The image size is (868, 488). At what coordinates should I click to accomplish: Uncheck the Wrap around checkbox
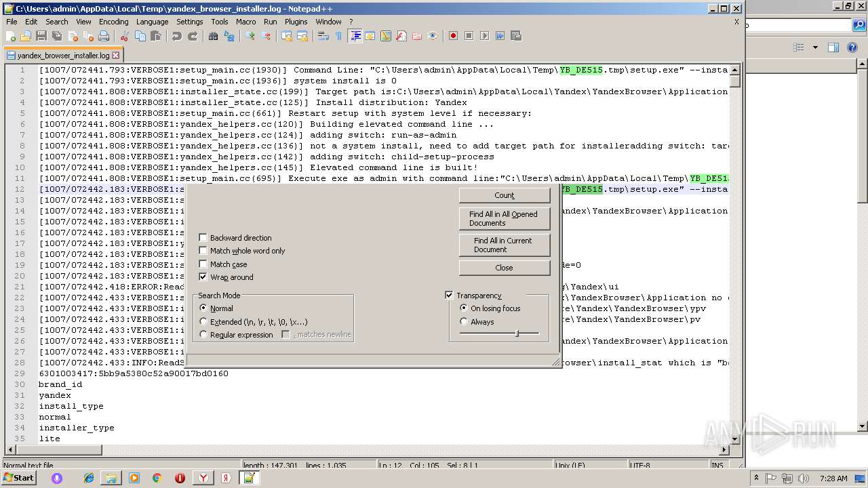pyautogui.click(x=203, y=277)
